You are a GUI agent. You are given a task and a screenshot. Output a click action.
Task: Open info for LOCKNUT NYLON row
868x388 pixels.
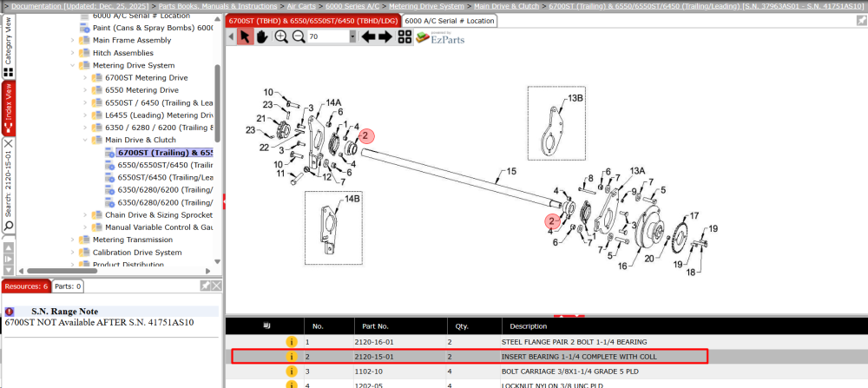[292, 385]
